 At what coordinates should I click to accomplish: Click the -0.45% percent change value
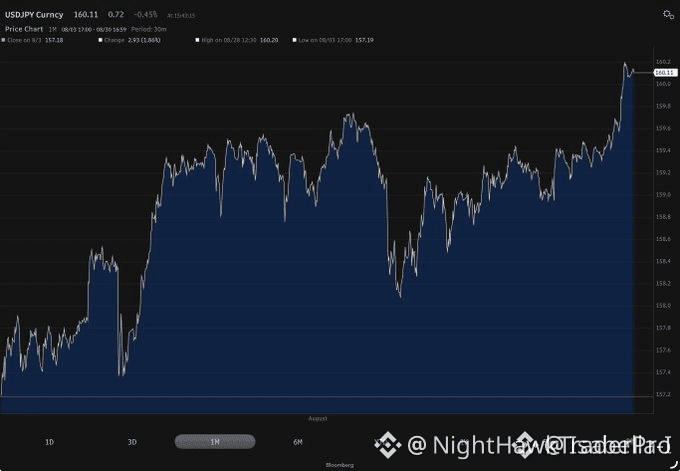146,15
